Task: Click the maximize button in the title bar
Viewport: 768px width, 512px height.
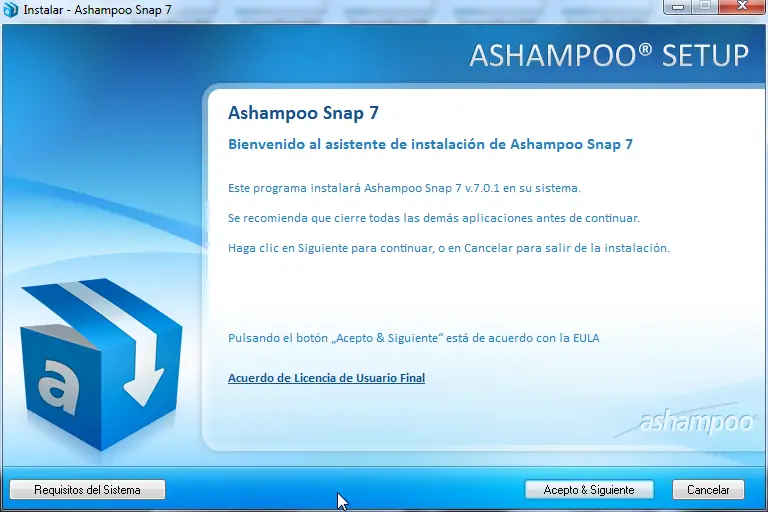Action: click(x=705, y=6)
